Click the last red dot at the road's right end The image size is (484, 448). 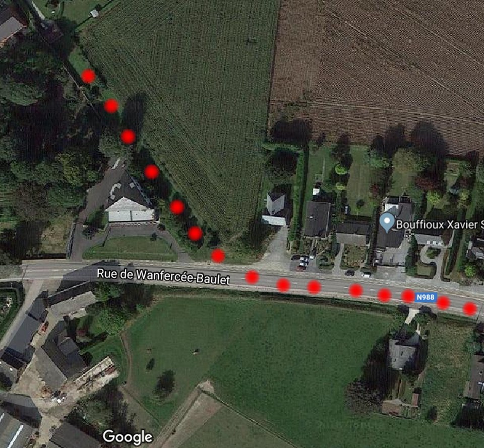470,309
